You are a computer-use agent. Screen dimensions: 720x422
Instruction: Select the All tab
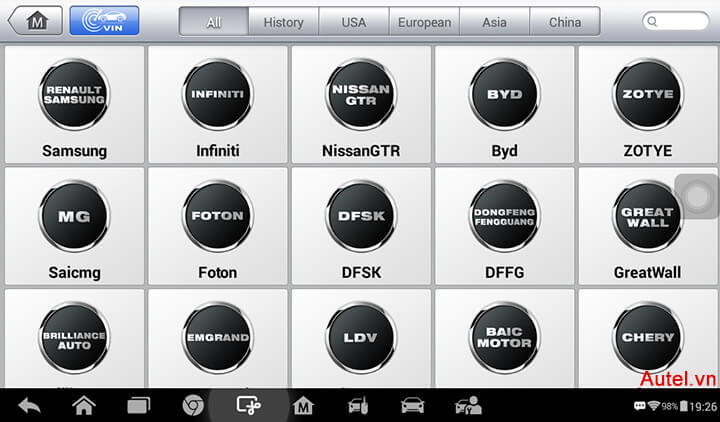pos(214,22)
